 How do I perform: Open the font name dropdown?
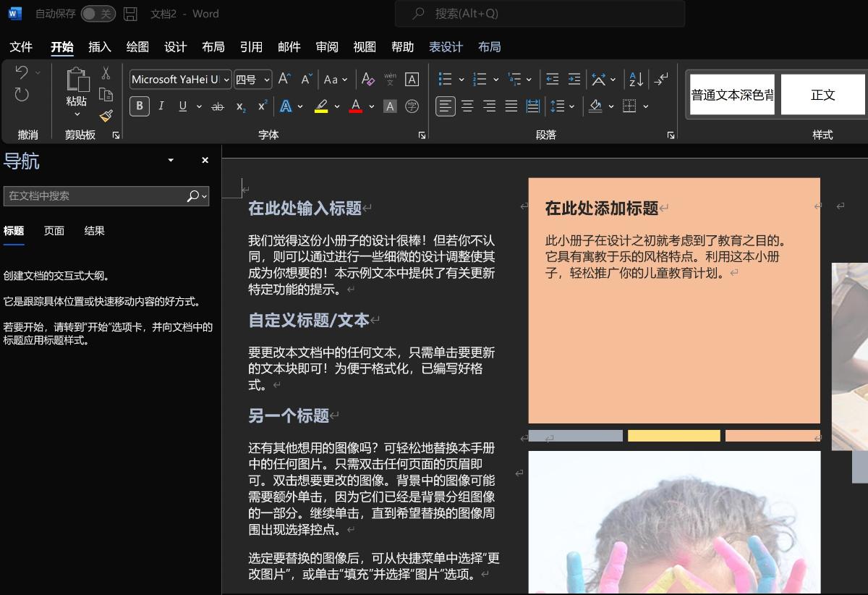point(226,80)
